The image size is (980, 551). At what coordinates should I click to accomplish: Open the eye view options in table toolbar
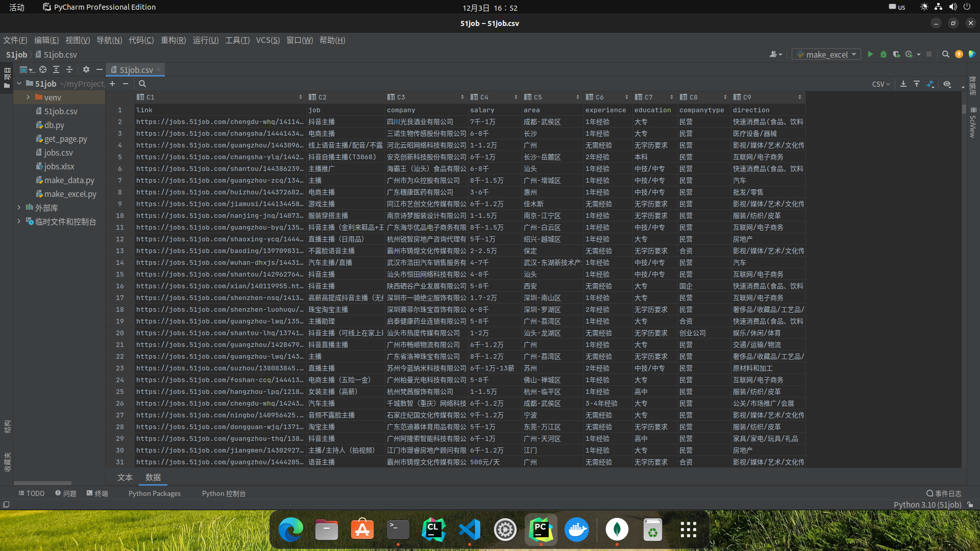pos(947,84)
